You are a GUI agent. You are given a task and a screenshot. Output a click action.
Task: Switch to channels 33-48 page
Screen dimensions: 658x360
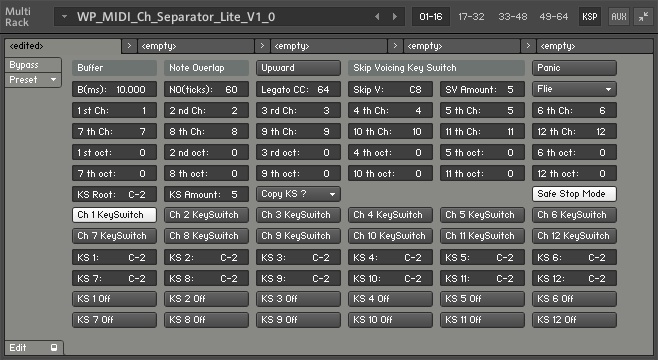[512, 17]
